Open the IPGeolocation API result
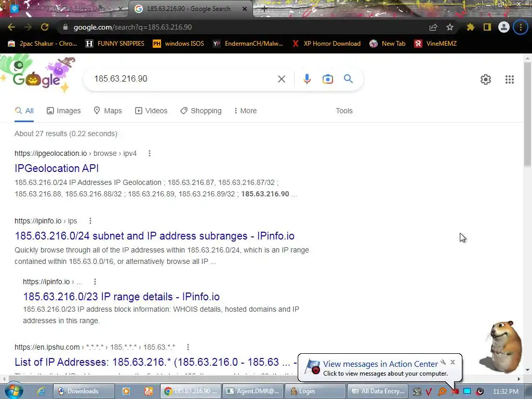 [57, 168]
